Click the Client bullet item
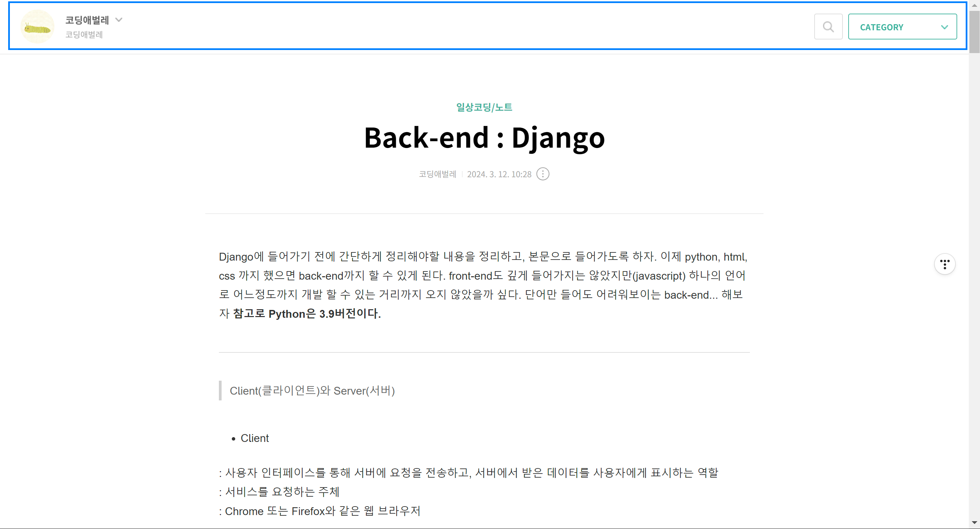Screen dimensions: 980x529 coord(255,439)
